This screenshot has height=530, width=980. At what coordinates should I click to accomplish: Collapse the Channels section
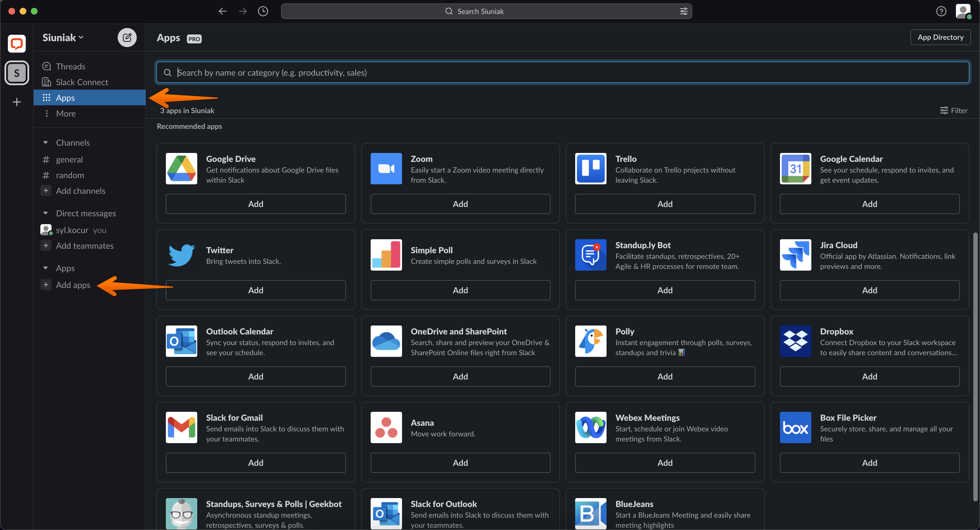[x=46, y=143]
